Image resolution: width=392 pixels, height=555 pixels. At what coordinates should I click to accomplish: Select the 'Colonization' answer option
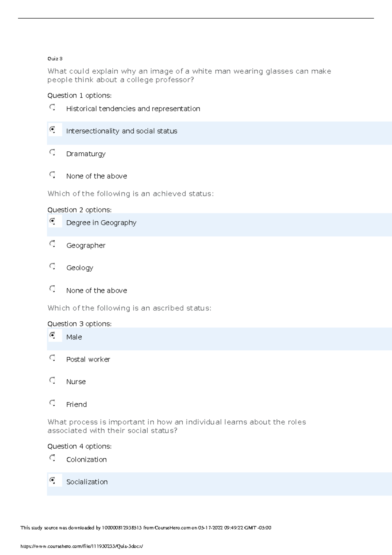[x=52, y=458]
